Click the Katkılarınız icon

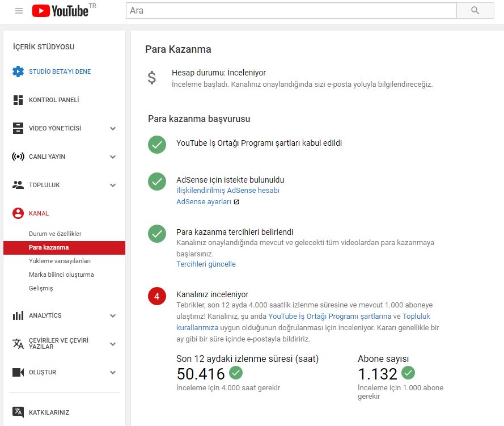click(x=18, y=412)
